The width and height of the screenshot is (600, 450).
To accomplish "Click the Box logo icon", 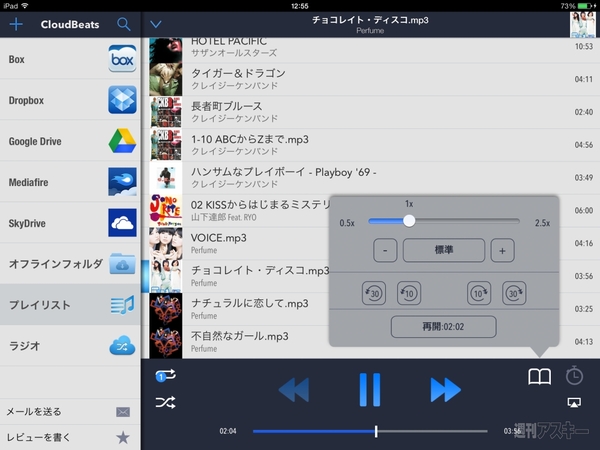I will tap(122, 59).
